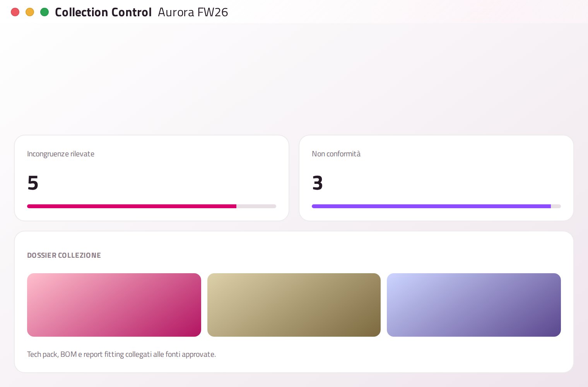Click the word BOM in the dossier caption
Viewport: 588px width, 387px height.
click(x=68, y=354)
